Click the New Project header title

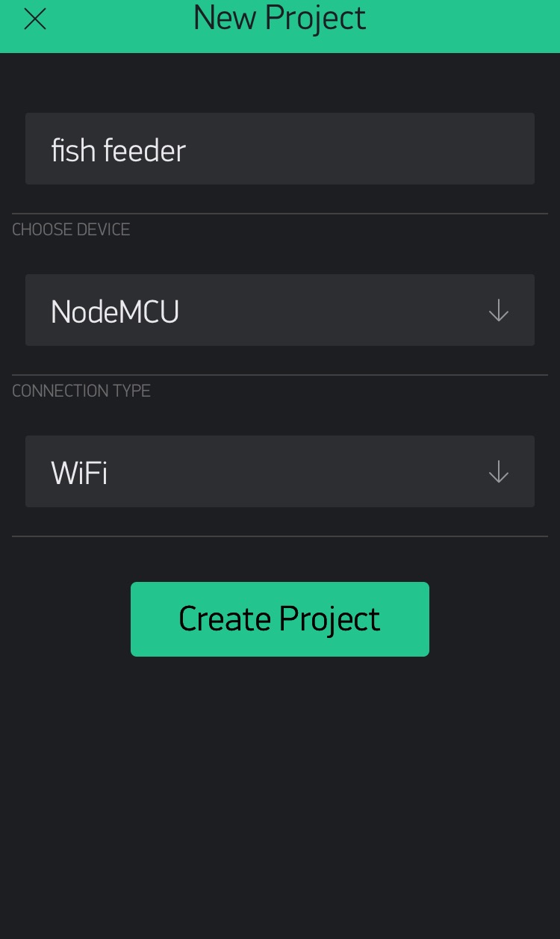279,18
